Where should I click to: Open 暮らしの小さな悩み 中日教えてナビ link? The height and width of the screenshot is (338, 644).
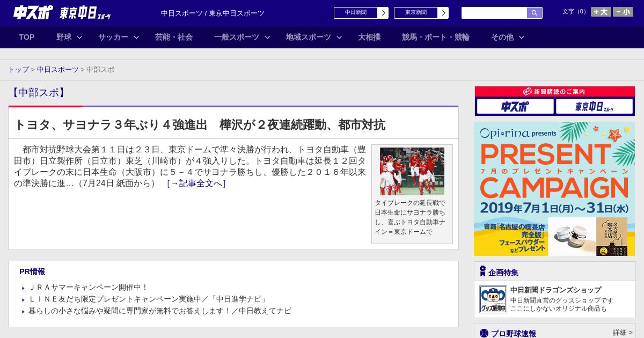click(x=160, y=311)
